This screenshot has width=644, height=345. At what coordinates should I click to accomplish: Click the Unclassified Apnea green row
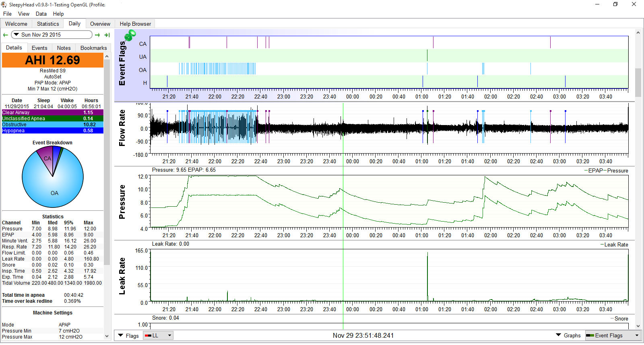[x=53, y=119]
